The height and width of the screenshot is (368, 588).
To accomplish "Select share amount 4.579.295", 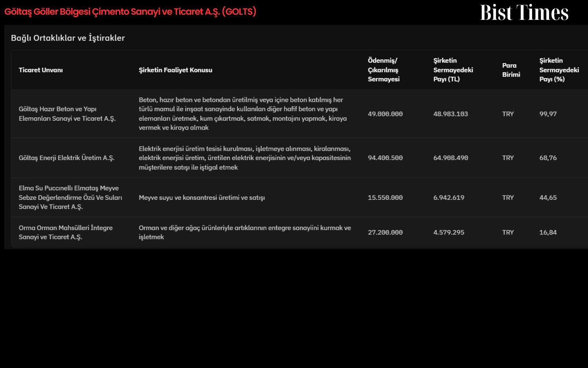I will point(449,233).
